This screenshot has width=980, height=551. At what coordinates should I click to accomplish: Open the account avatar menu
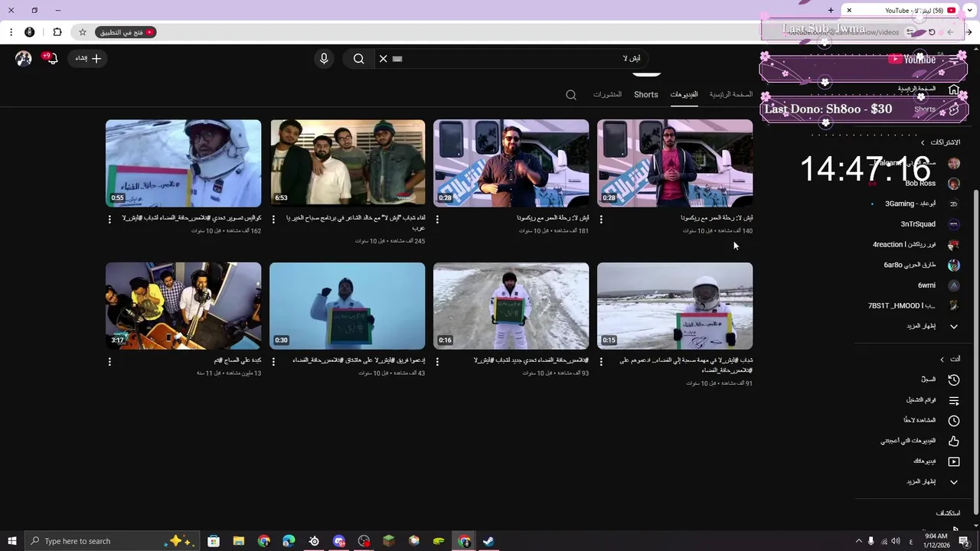click(24, 58)
